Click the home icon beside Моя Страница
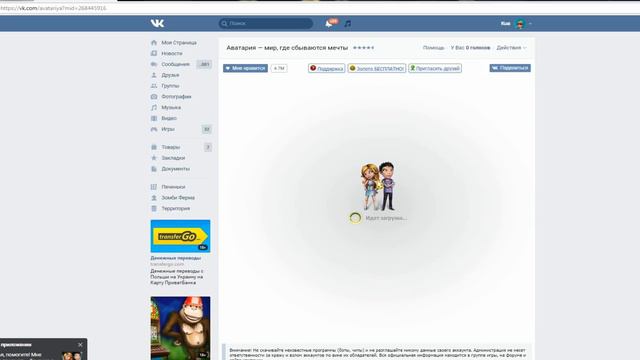The width and height of the screenshot is (640, 360). [154, 42]
